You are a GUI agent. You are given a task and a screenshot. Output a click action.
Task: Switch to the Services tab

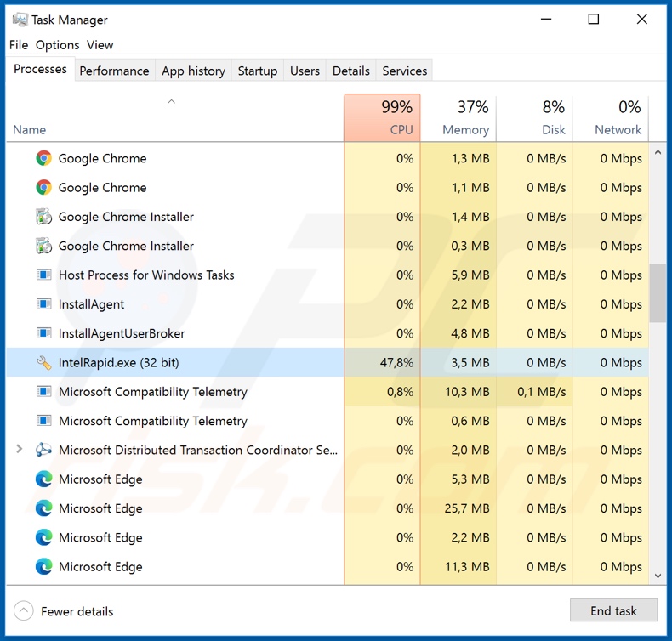pos(405,71)
